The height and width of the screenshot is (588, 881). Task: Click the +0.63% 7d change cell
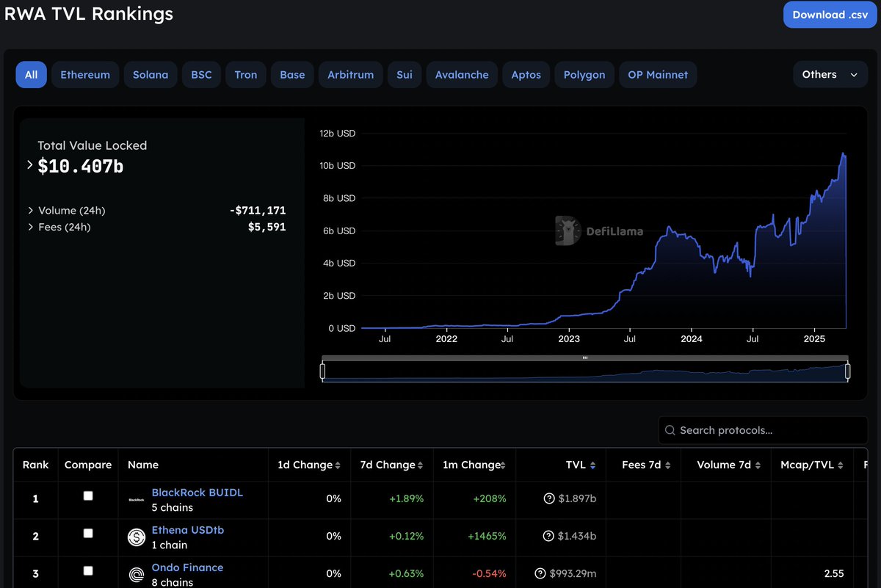coord(407,574)
